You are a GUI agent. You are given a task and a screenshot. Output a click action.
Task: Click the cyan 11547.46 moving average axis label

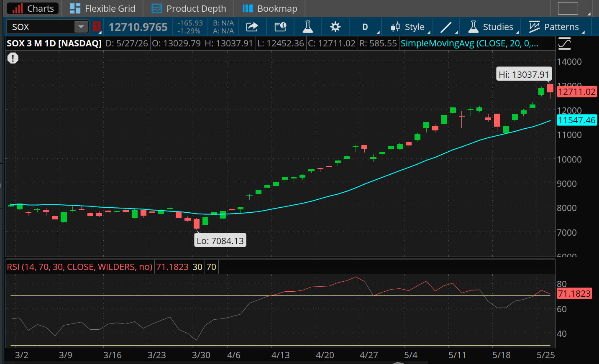(x=577, y=120)
